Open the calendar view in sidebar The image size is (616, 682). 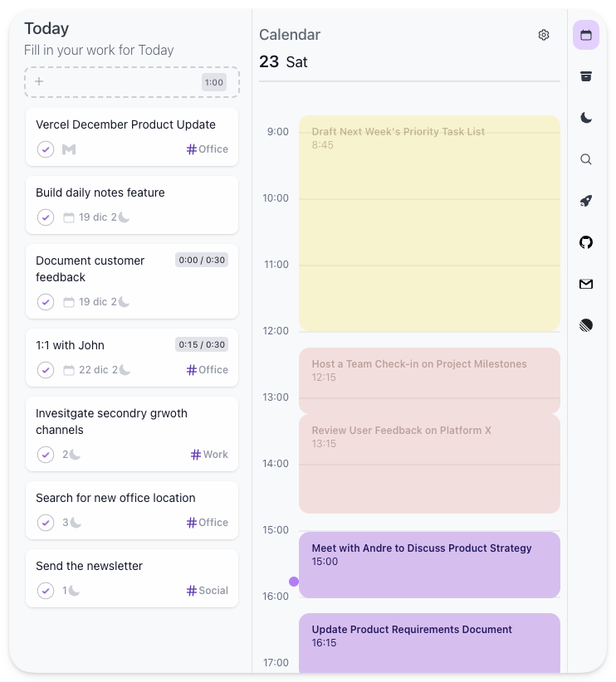[585, 35]
